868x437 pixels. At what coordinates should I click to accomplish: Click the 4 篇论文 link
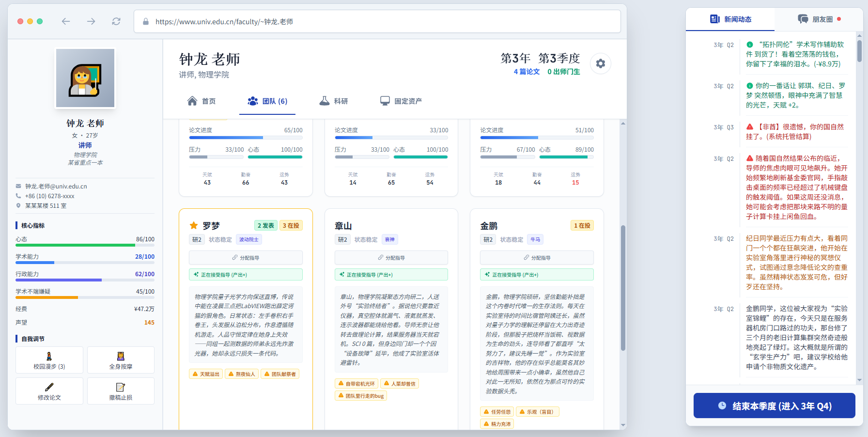[527, 72]
